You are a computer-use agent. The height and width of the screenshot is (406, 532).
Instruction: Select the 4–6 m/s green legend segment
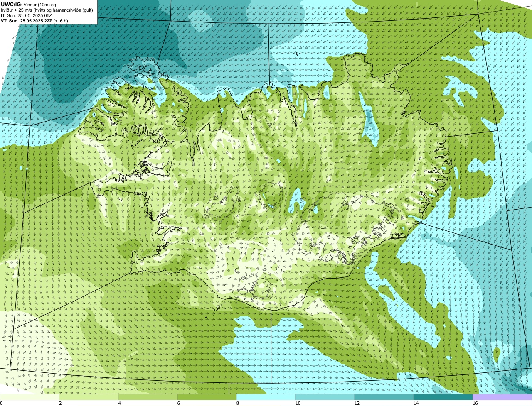point(148,397)
